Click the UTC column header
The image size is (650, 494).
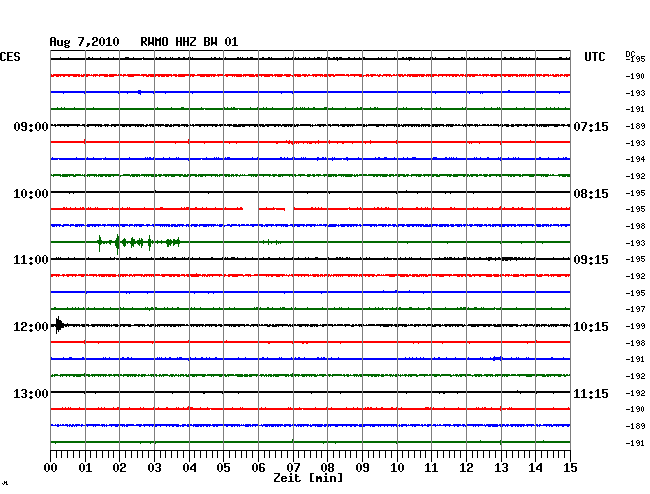(x=594, y=57)
